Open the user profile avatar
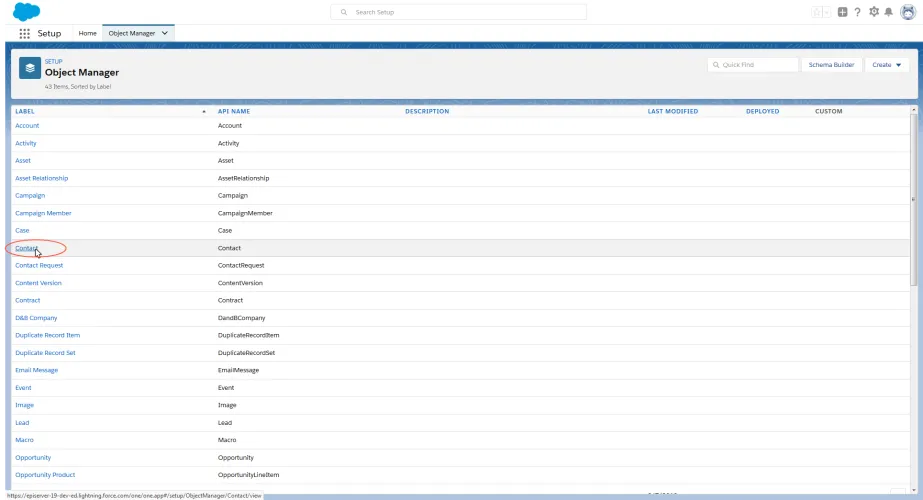923x500 pixels. [908, 12]
